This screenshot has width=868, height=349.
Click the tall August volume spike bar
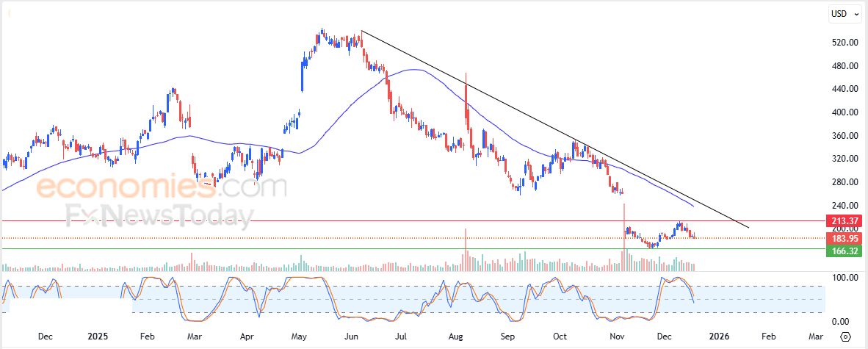point(466,250)
